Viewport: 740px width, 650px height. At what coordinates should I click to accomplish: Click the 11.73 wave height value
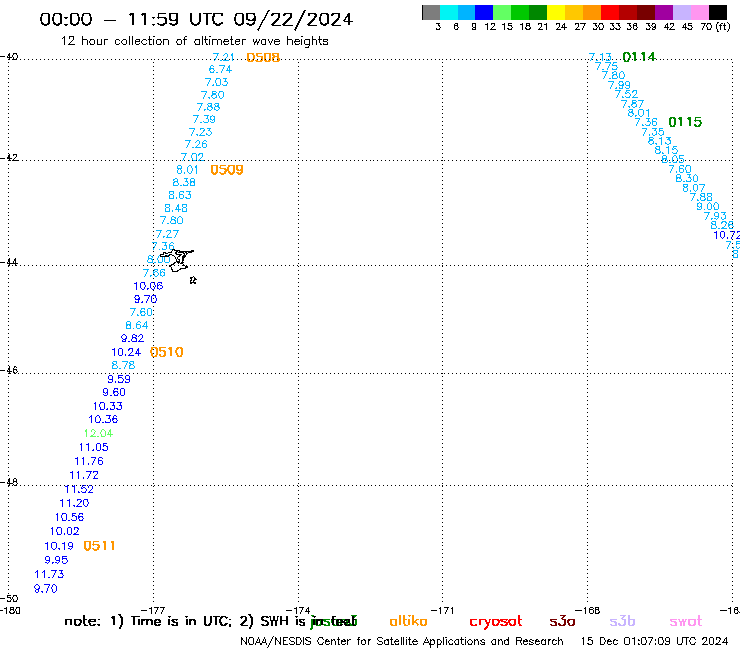[x=49, y=574]
